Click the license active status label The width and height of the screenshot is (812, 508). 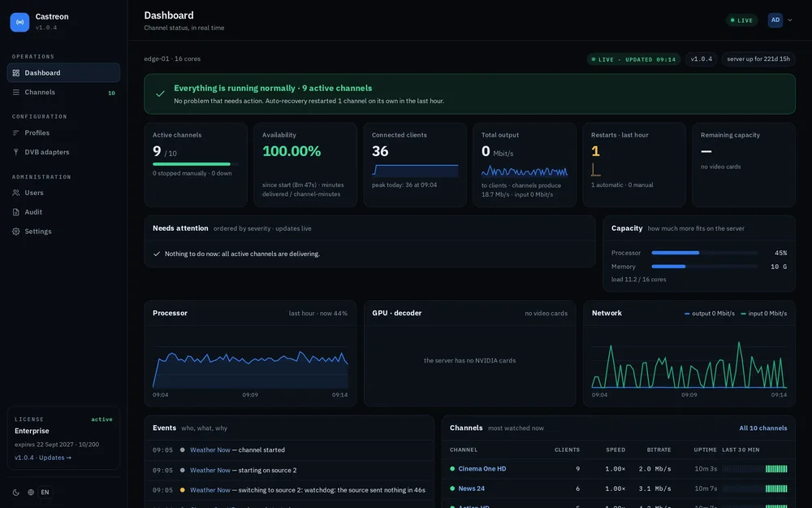coord(101,419)
